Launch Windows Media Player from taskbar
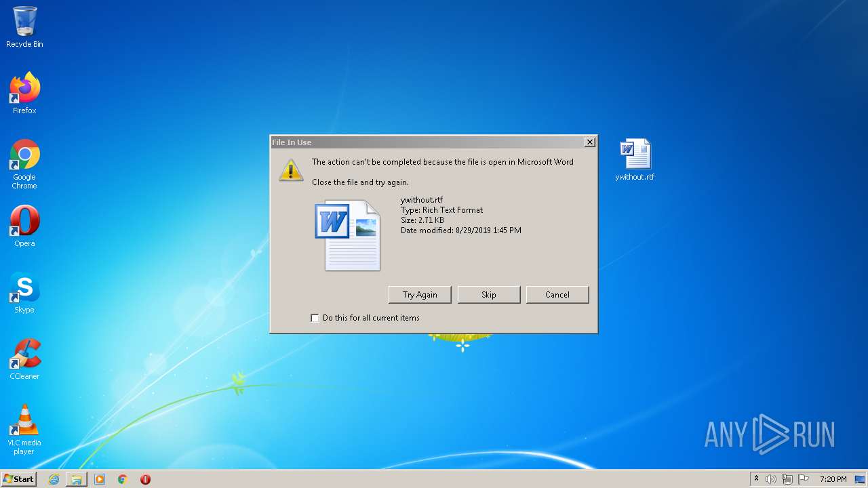 [x=100, y=479]
